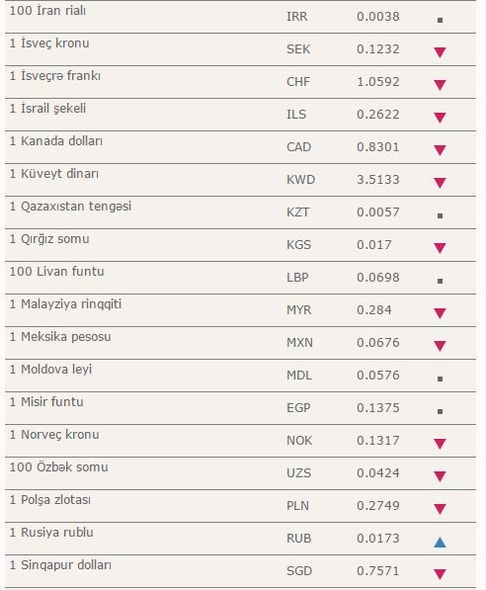Click the ILS currency code
Screen dimensions: 486x590
(296, 114)
